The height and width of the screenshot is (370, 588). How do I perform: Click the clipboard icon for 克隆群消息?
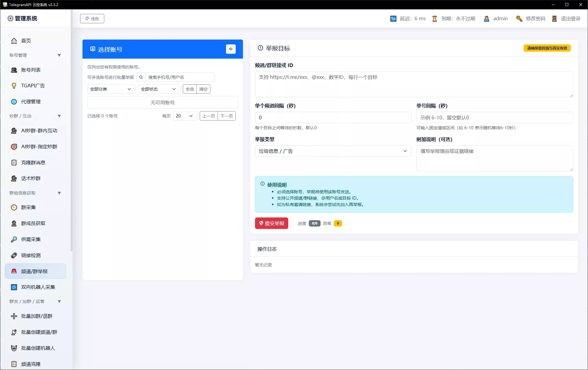point(14,162)
